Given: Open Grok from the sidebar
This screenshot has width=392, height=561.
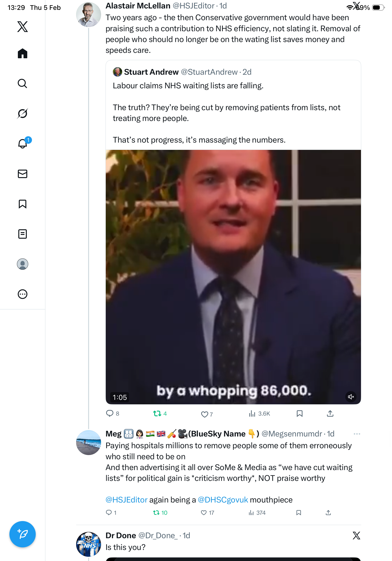Looking at the screenshot, I should [23, 113].
